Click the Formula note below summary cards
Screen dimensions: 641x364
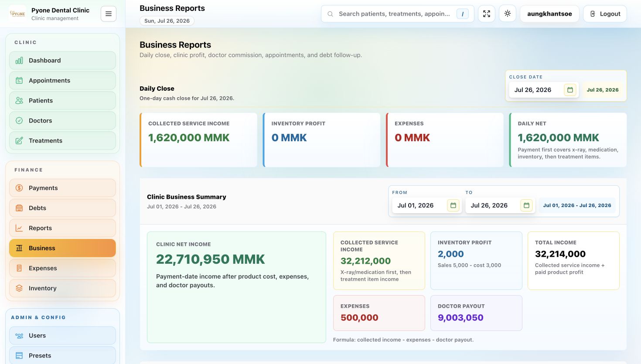click(x=403, y=340)
